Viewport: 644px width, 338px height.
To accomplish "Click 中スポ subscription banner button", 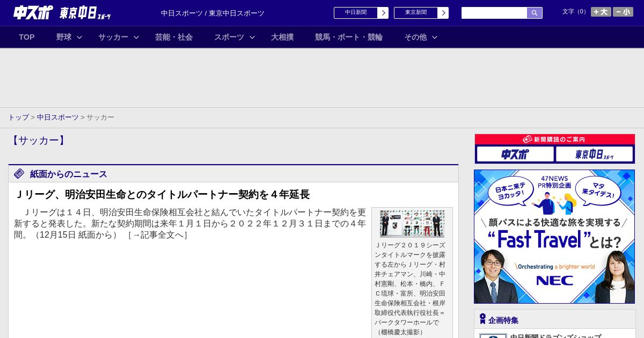I will tap(515, 155).
